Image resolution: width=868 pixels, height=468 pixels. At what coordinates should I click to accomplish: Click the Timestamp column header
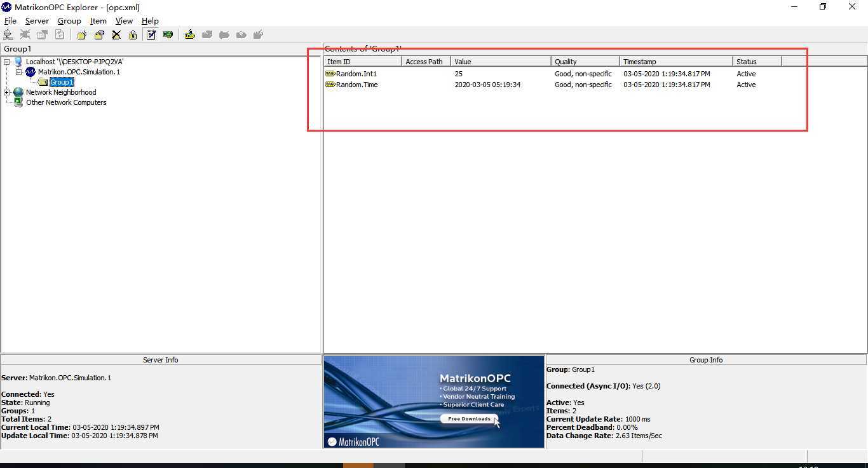pyautogui.click(x=676, y=62)
